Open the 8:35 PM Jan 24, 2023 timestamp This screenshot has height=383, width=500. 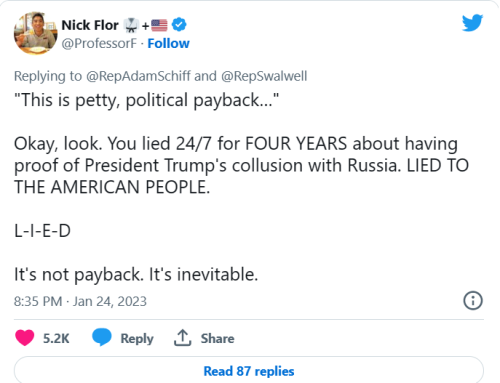[x=80, y=301]
